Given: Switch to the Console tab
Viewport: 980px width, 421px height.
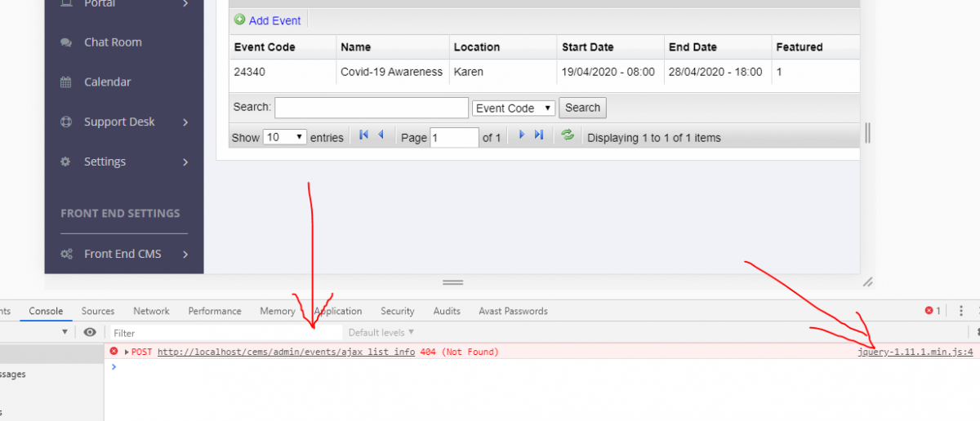Looking at the screenshot, I should click(x=46, y=311).
